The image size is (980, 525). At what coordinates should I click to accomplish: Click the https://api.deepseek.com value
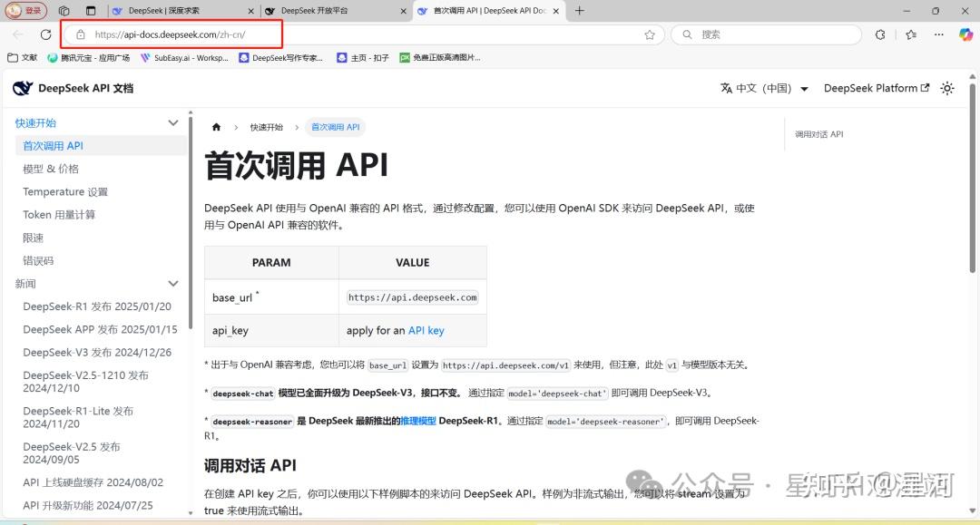click(413, 297)
